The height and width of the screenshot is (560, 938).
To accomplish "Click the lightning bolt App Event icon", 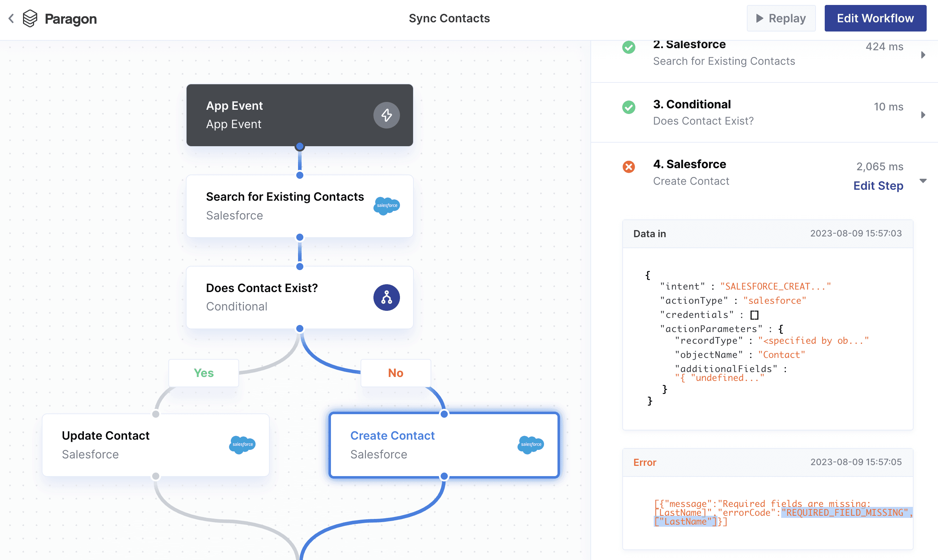I will (x=387, y=115).
